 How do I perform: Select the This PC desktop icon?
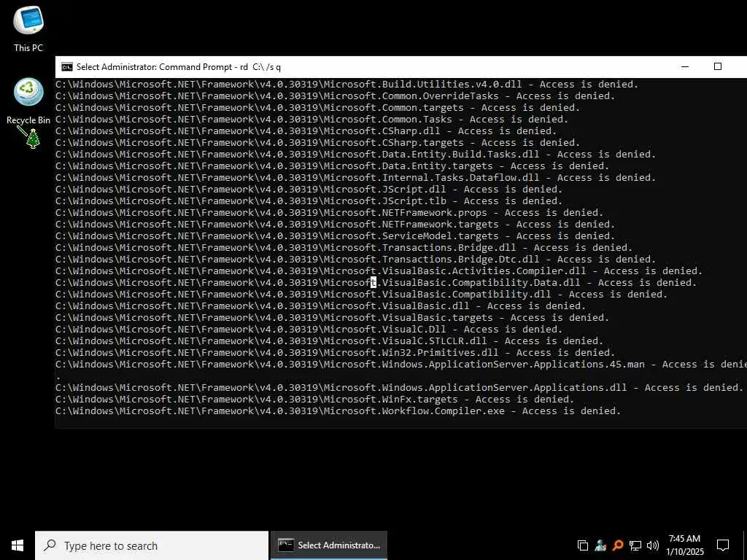pos(28,28)
